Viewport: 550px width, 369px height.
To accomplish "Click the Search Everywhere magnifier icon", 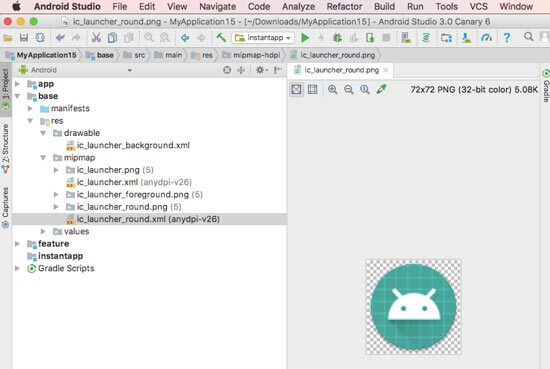I will click(528, 36).
